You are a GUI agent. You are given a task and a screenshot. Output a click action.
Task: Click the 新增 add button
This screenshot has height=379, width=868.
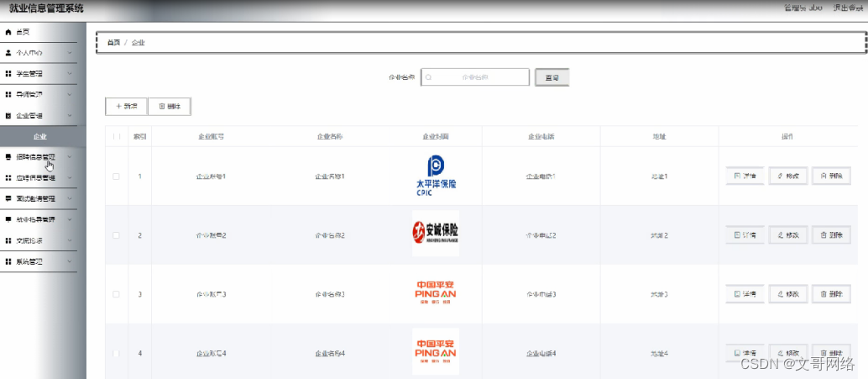tap(126, 107)
